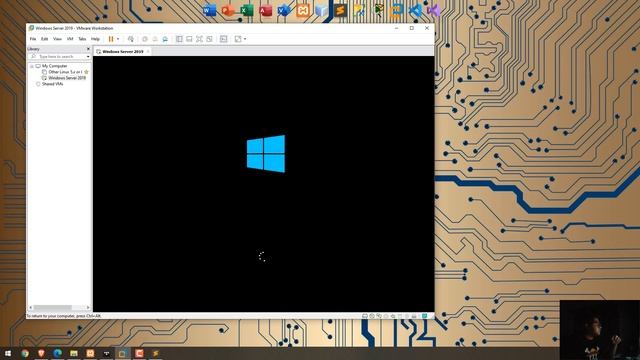Select the Other Linux VM in library
The width and height of the screenshot is (640, 360).
(x=65, y=72)
